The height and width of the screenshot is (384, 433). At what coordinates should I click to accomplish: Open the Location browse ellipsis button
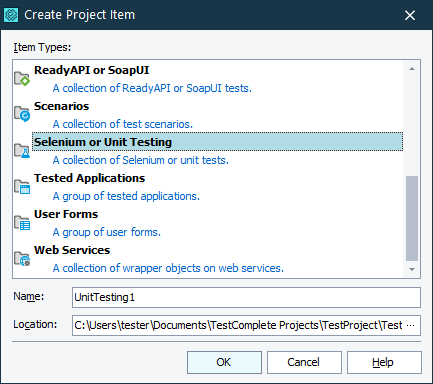click(x=411, y=325)
